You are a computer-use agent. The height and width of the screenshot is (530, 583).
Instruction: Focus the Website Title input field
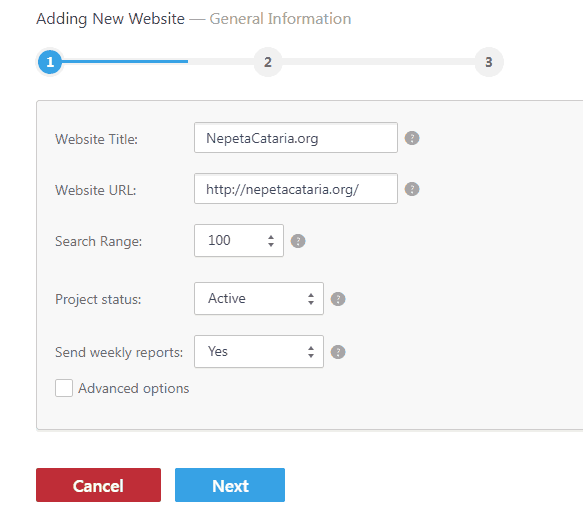(x=296, y=138)
